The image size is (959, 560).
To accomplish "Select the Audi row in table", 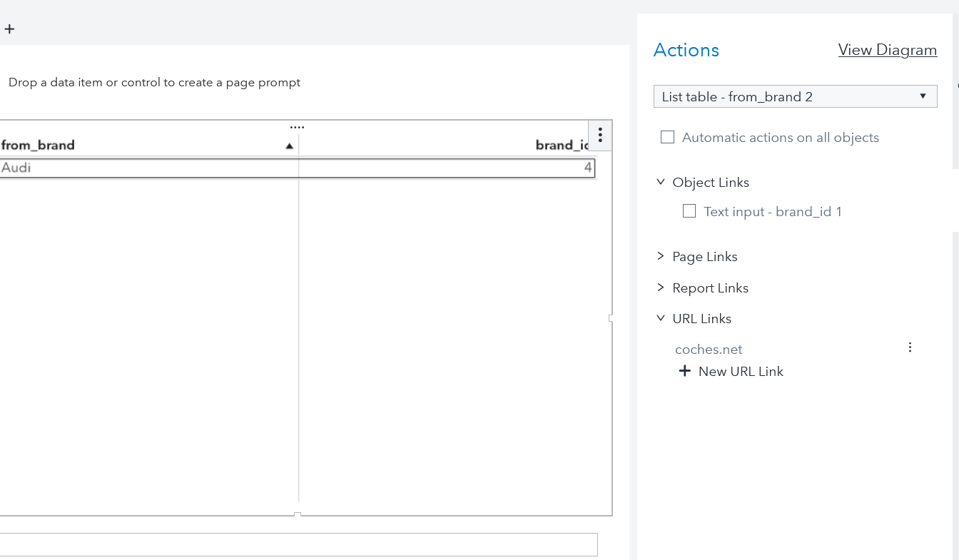I will click(143, 168).
